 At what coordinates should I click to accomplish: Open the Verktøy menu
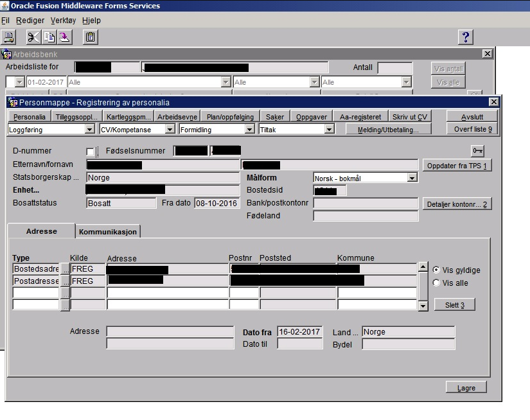click(63, 21)
